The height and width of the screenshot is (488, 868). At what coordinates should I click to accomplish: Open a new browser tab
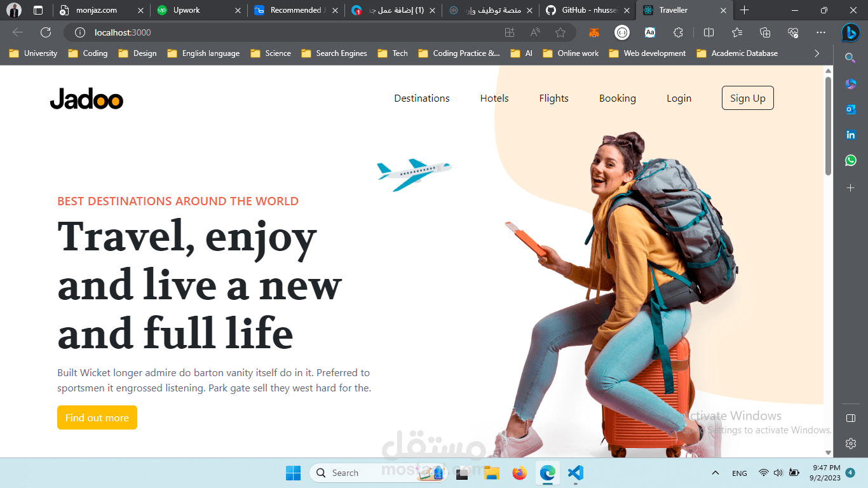coord(745,10)
